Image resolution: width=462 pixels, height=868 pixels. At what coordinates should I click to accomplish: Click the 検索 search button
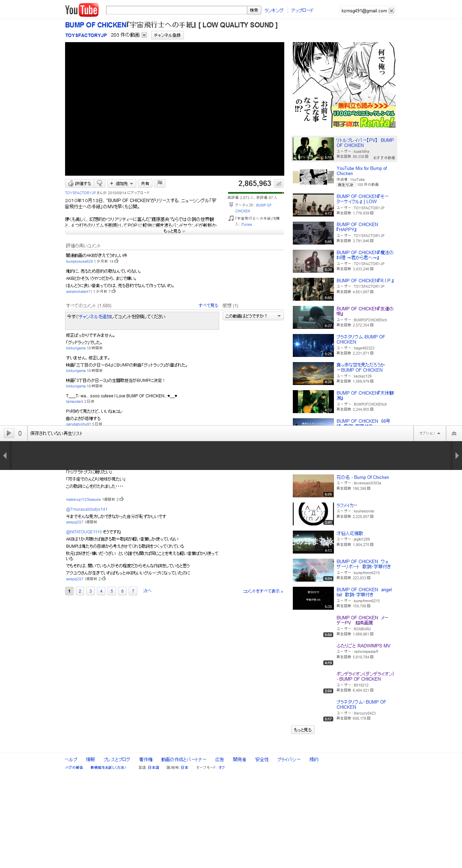(254, 10)
